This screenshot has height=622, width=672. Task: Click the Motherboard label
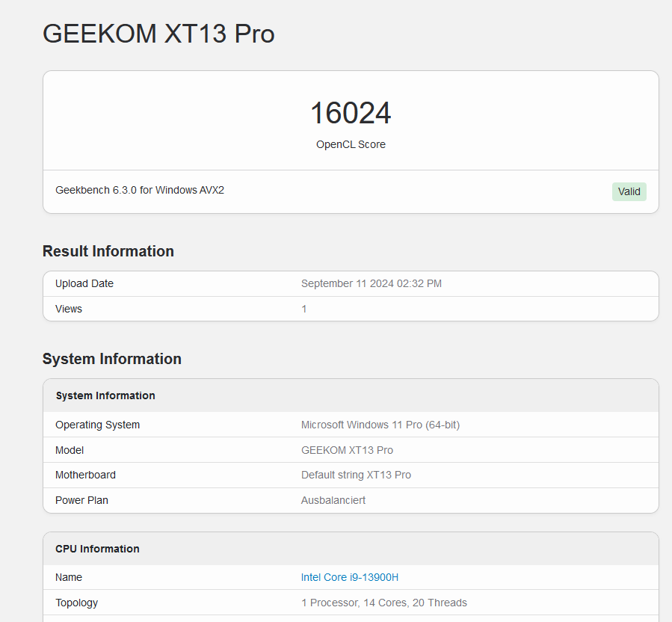(x=85, y=475)
